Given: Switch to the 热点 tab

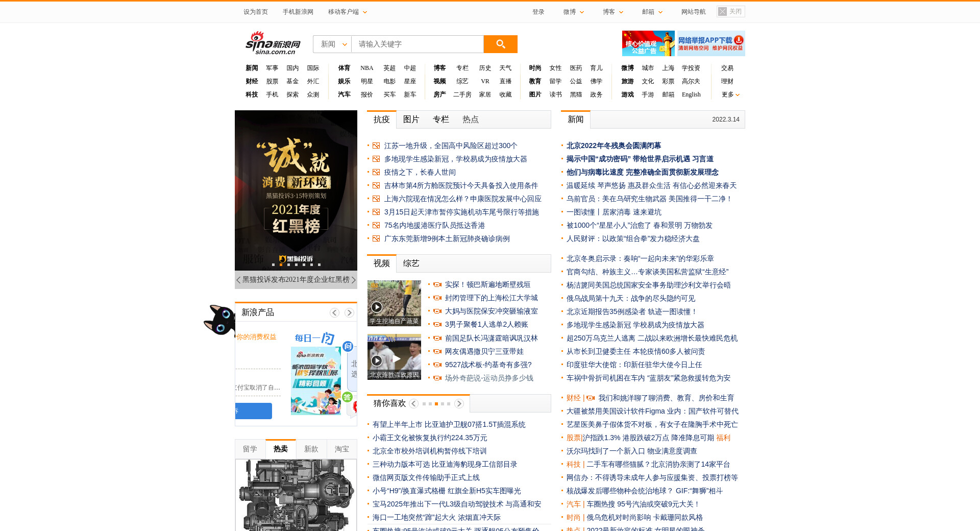Looking at the screenshot, I should click(x=471, y=119).
